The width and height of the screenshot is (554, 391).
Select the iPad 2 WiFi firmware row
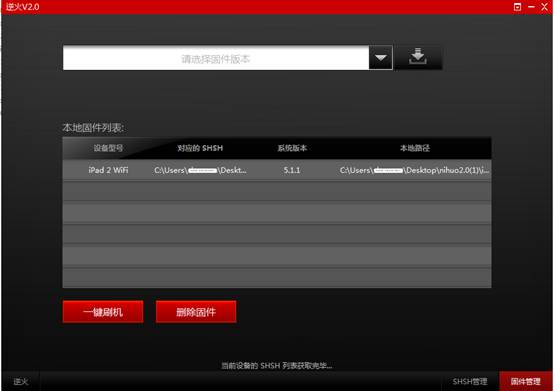277,170
